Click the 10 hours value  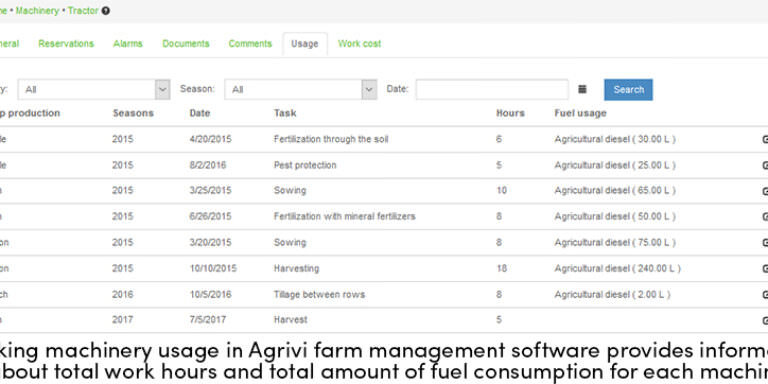tap(502, 191)
